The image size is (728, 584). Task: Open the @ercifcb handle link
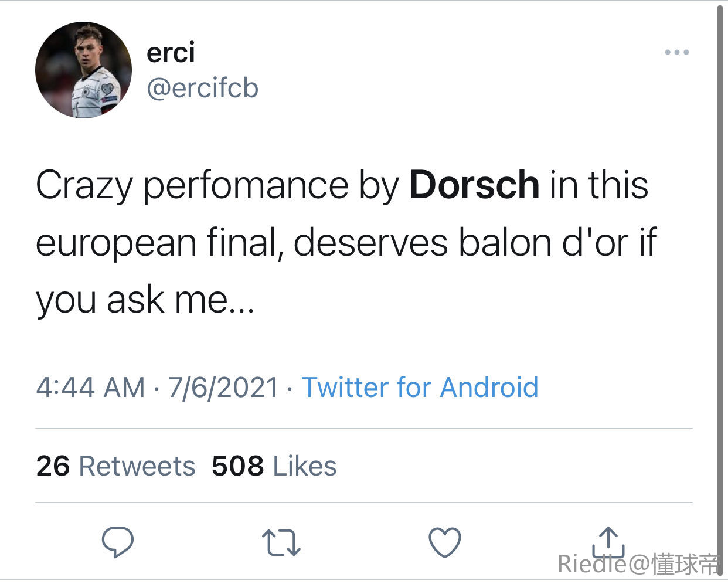coord(202,89)
